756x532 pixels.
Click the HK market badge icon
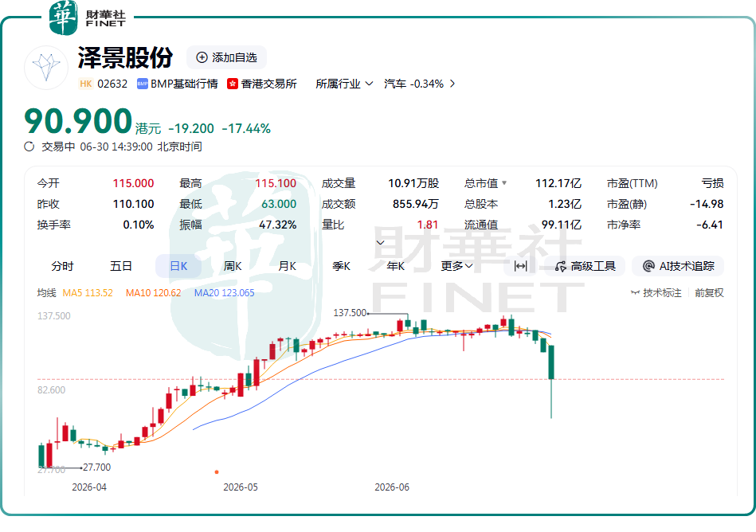pos(86,84)
